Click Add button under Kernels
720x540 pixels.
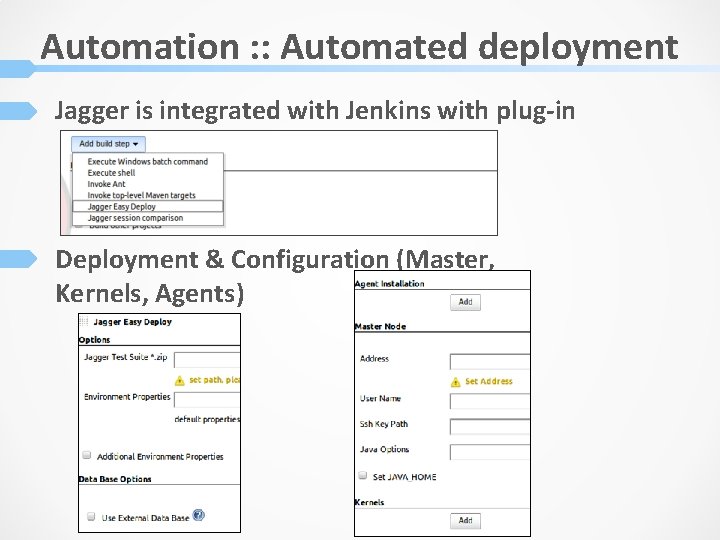point(465,521)
